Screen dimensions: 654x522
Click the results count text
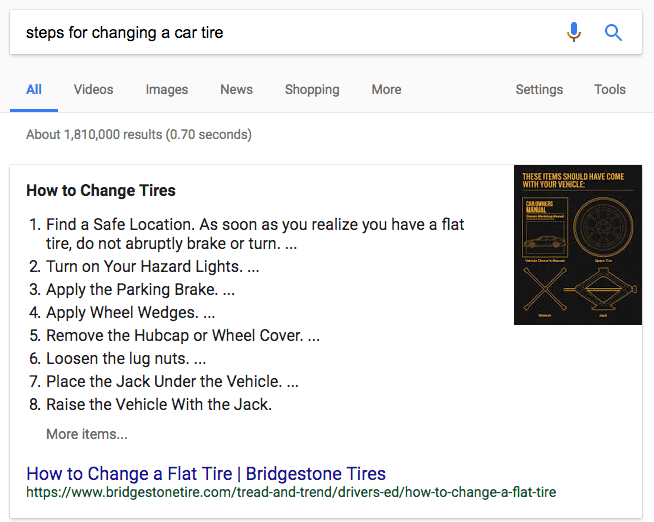(139, 134)
